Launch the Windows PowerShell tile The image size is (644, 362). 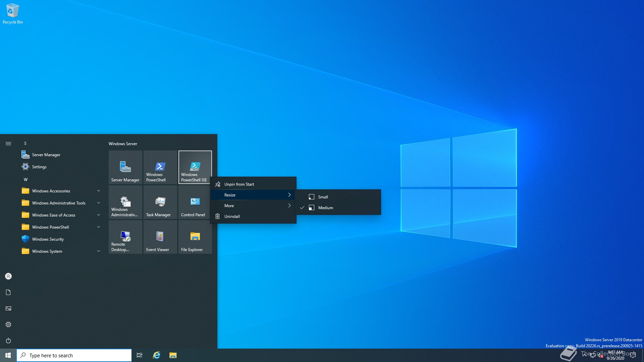160,167
